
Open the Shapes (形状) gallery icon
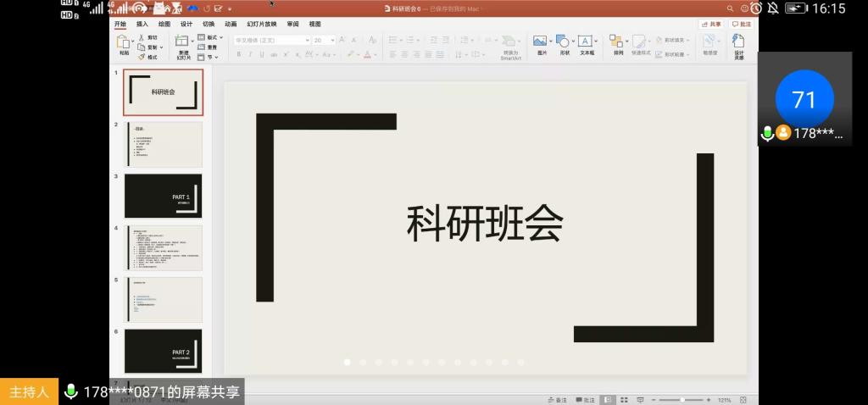click(x=564, y=44)
